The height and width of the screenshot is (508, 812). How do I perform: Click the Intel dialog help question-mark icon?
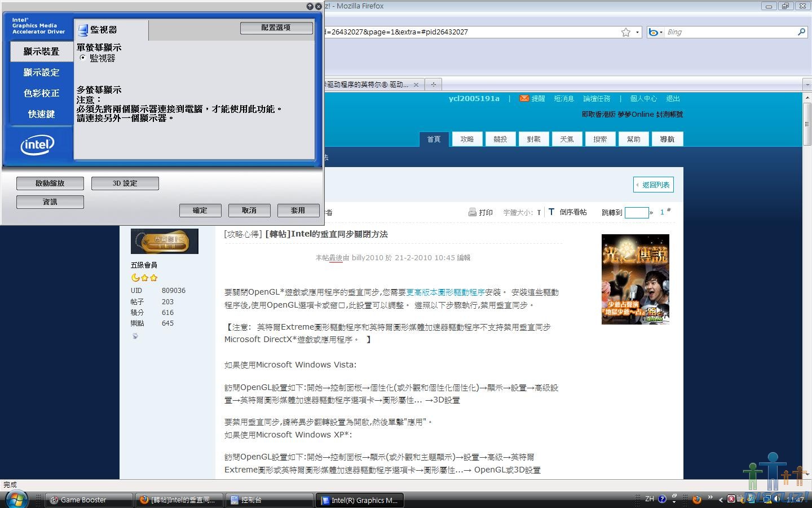tap(310, 6)
